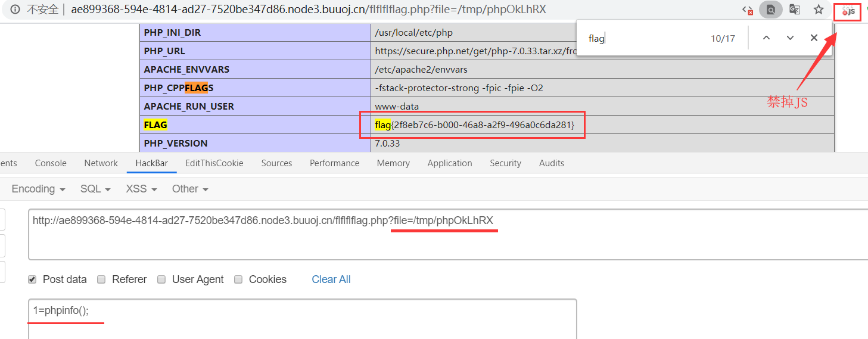Focus the HackBar URL text area

(448, 234)
